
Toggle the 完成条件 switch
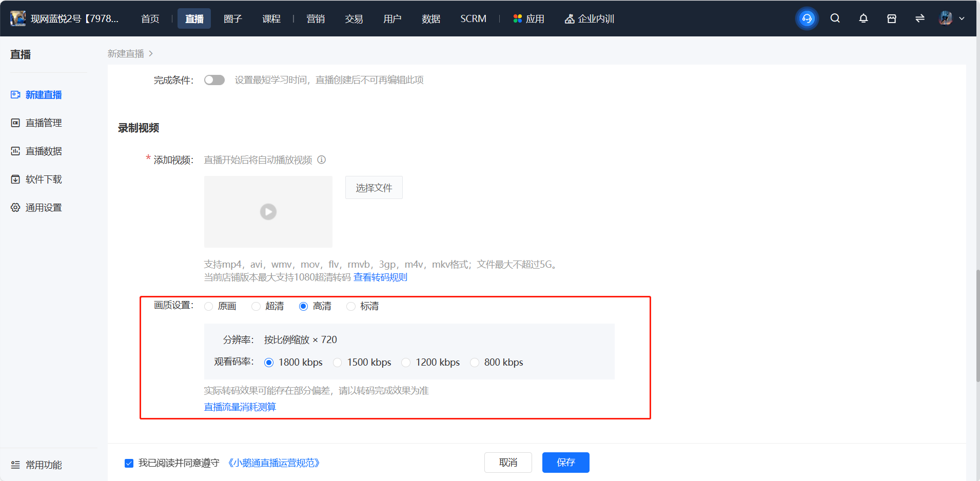click(214, 80)
